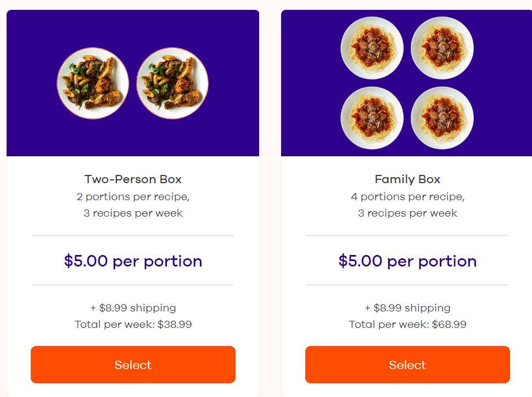Screen dimensions: 532x397
Task: Click the 2 portions per recipe text
Action: click(x=132, y=196)
